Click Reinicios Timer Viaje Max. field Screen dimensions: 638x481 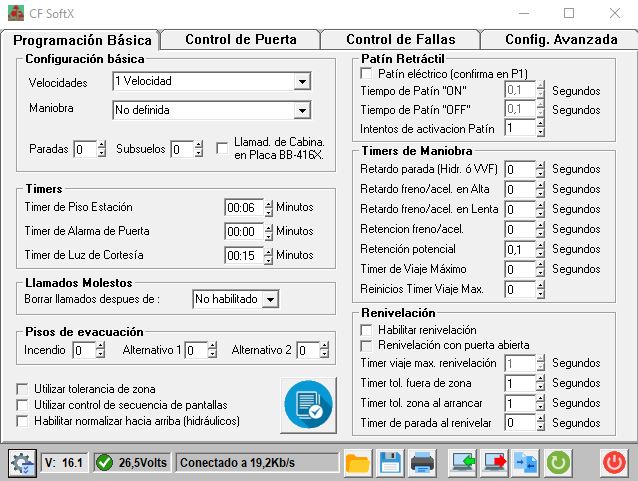[520, 289]
